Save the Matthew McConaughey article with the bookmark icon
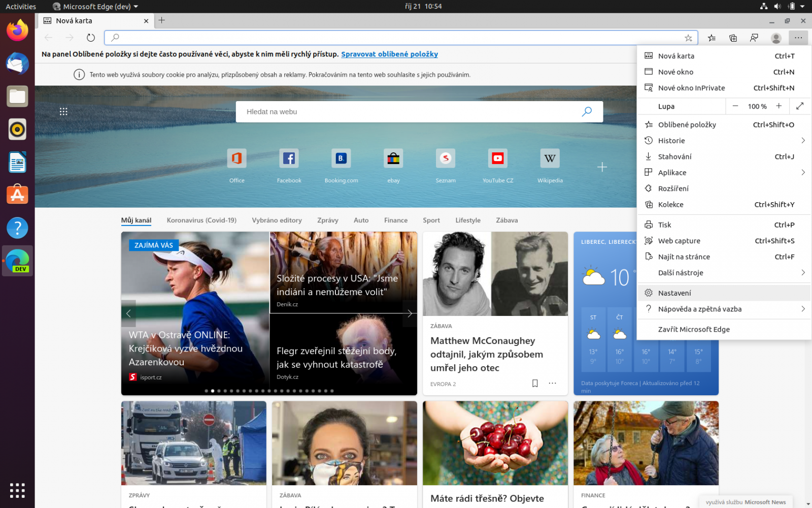The width and height of the screenshot is (812, 508). tap(535, 384)
